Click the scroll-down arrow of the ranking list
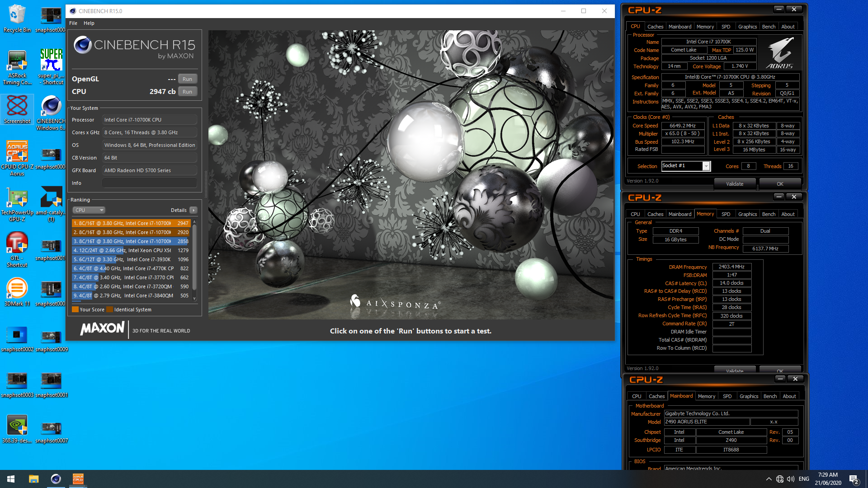 point(194,298)
